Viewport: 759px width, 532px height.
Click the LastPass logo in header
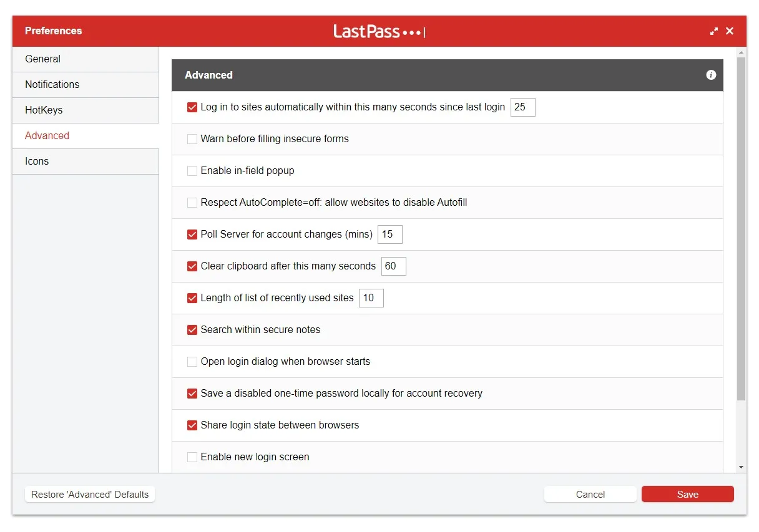coord(379,31)
